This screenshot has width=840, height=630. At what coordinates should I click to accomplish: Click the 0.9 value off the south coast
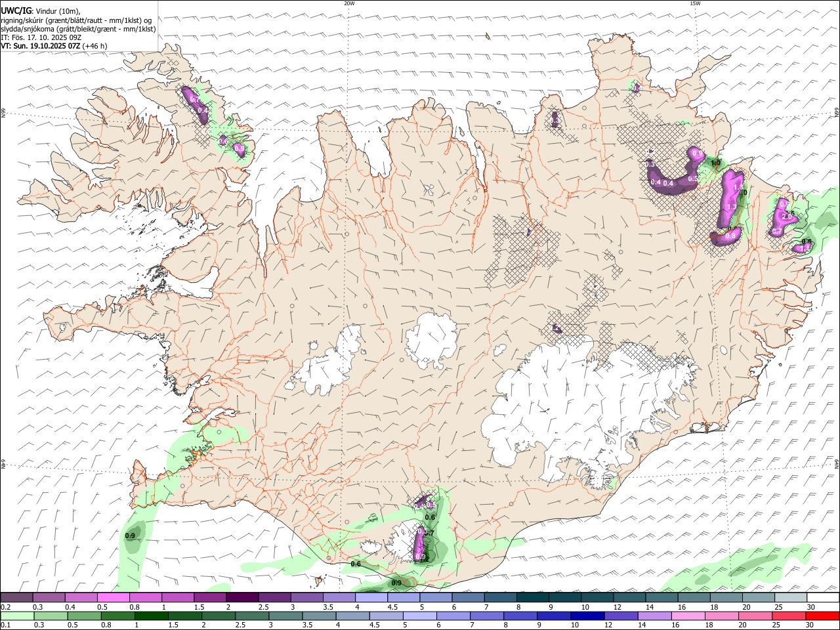396,583
